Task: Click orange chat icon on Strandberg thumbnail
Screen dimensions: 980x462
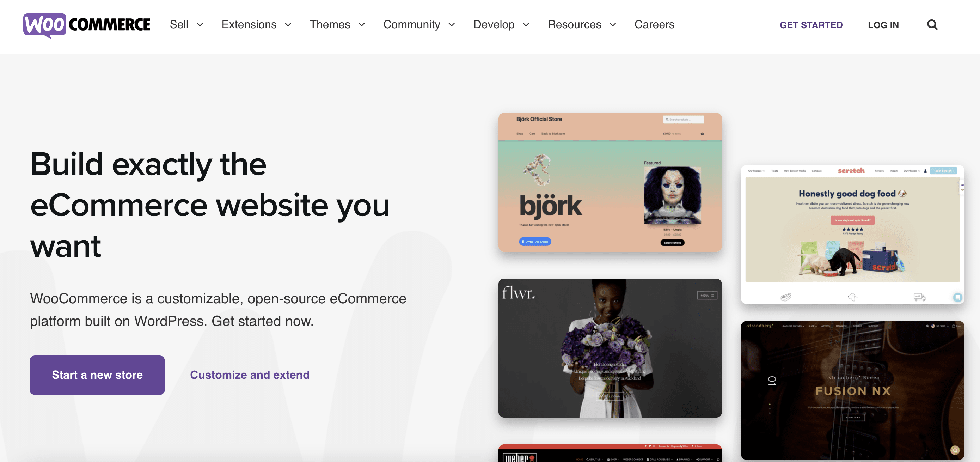Action: 955,450
